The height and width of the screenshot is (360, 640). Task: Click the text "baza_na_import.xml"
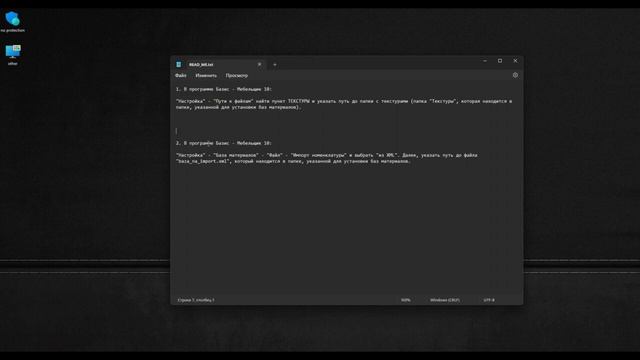tap(203, 161)
